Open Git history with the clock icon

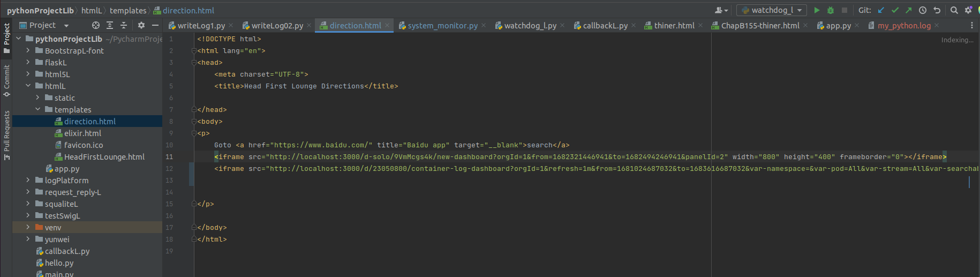click(923, 10)
